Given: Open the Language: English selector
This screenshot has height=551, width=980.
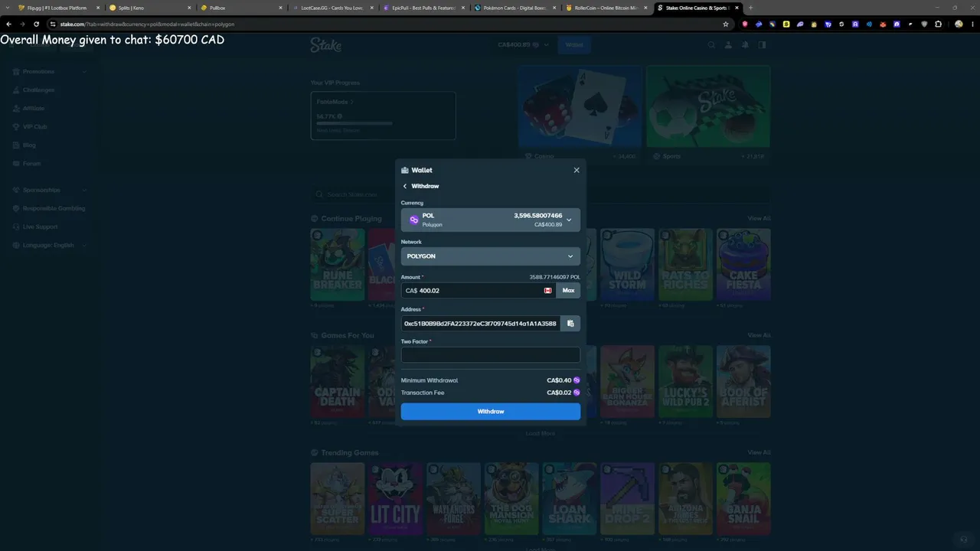Looking at the screenshot, I should [x=50, y=245].
